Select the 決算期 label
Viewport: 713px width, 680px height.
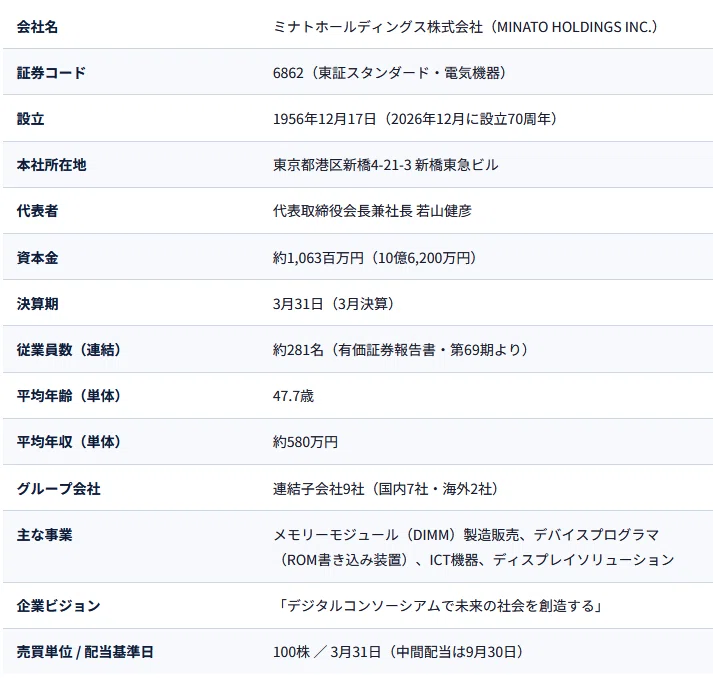pyautogui.click(x=37, y=303)
